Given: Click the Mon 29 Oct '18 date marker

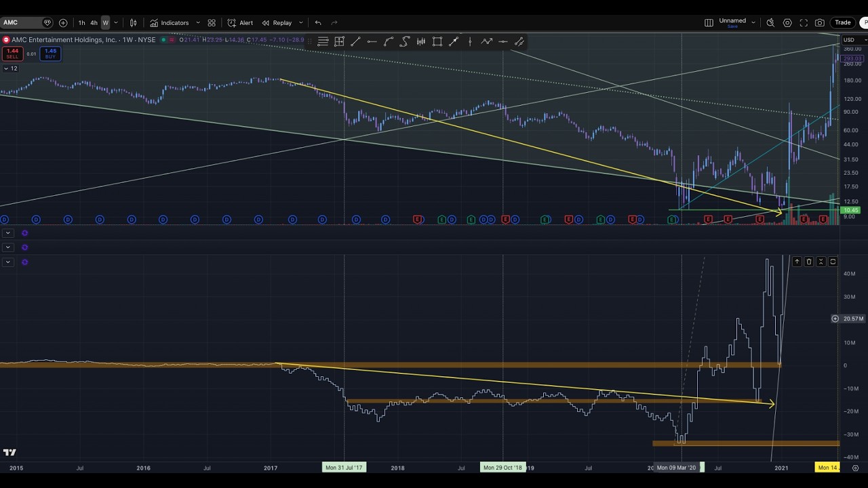Looking at the screenshot, I should 502,468.
